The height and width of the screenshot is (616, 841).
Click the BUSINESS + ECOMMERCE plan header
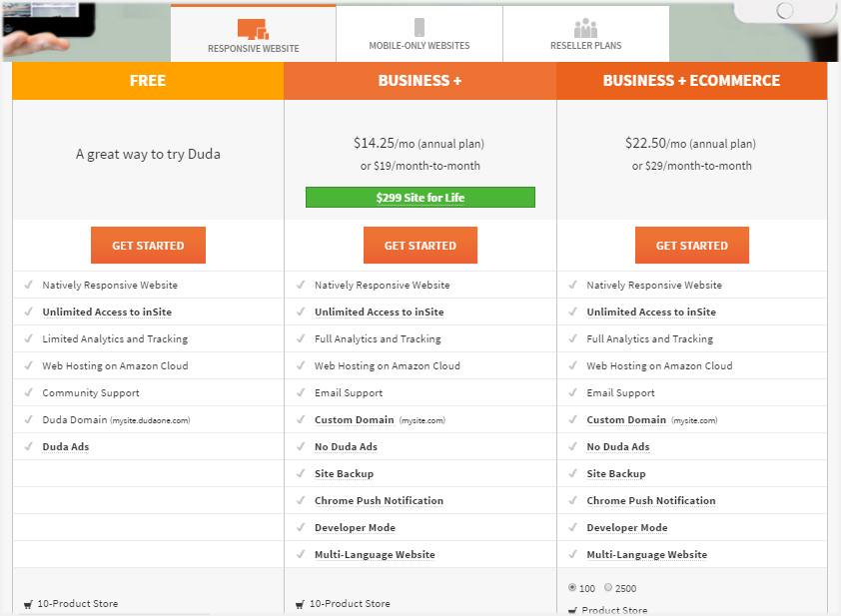pyautogui.click(x=692, y=81)
